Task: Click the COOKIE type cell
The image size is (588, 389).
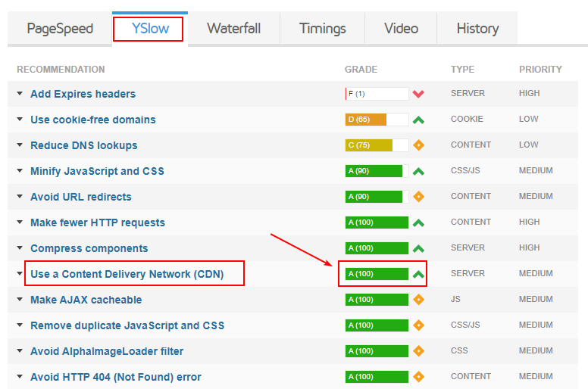Action: click(x=467, y=119)
